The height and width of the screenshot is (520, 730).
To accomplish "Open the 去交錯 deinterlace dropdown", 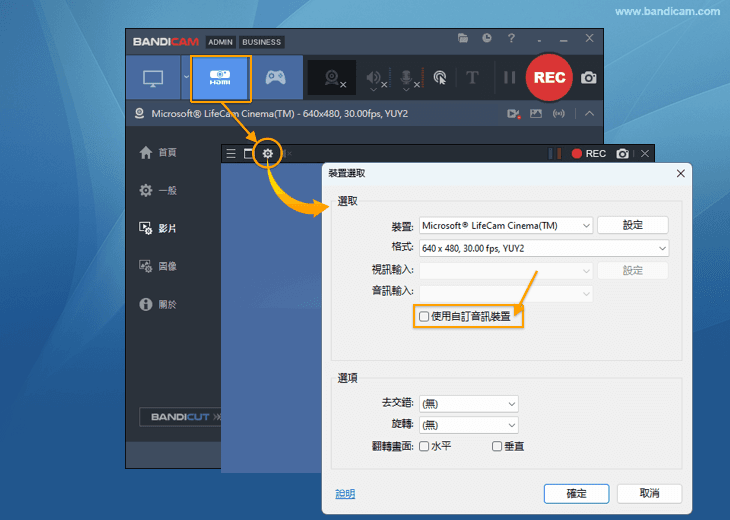I will click(x=469, y=404).
